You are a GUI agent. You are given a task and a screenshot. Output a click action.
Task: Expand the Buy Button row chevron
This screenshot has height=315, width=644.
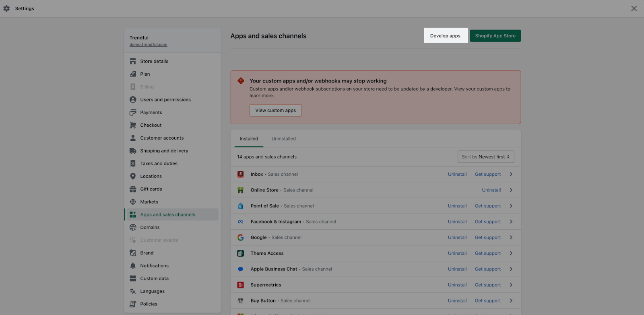[x=511, y=301]
